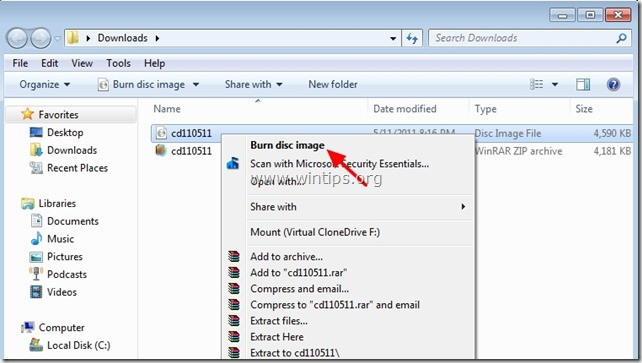The image size is (642, 363).
Task: Sort by Name column header
Action: pyautogui.click(x=167, y=109)
